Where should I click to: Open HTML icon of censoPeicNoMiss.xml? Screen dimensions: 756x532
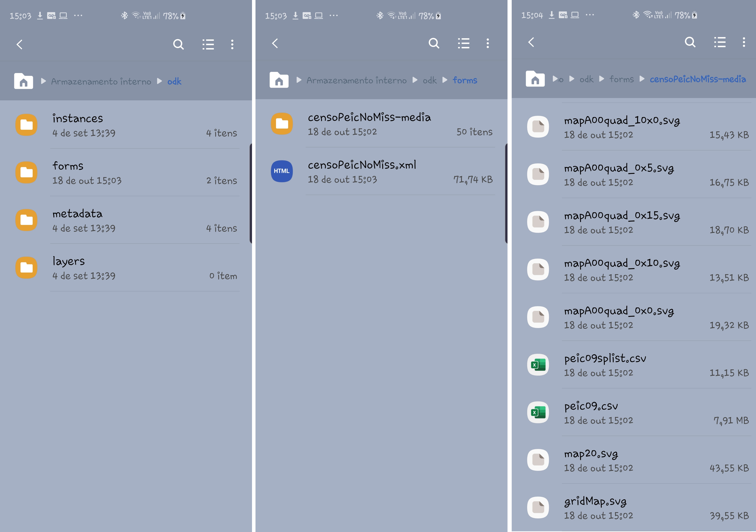tap(282, 171)
